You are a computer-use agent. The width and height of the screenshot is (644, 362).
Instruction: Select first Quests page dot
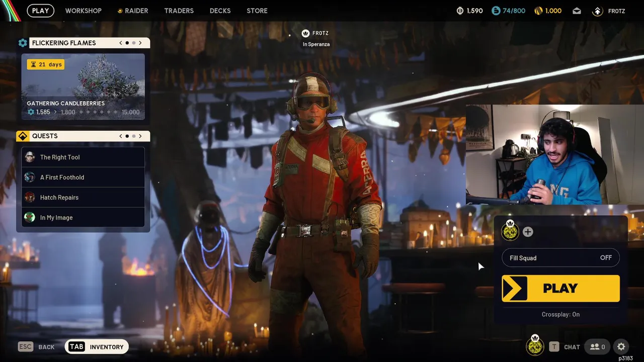[x=127, y=136]
